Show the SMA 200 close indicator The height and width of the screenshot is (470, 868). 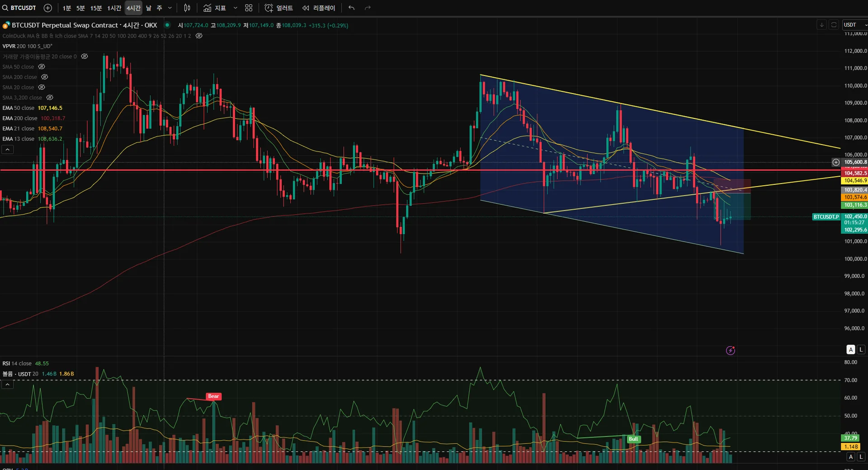(44, 77)
